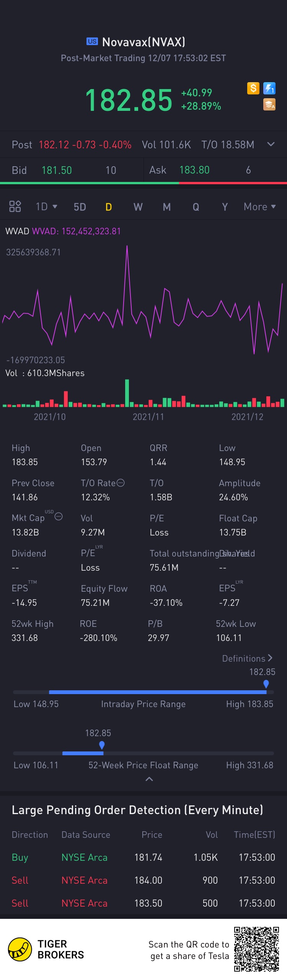The image size is (287, 980).
Task: Expand the post-market quote details chevron
Action: [271, 144]
